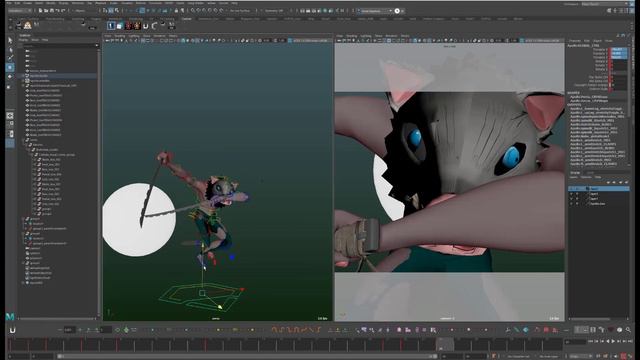This screenshot has height=360, width=640.
Task: Click the blue number-one shelf icon
Action: [111, 26]
